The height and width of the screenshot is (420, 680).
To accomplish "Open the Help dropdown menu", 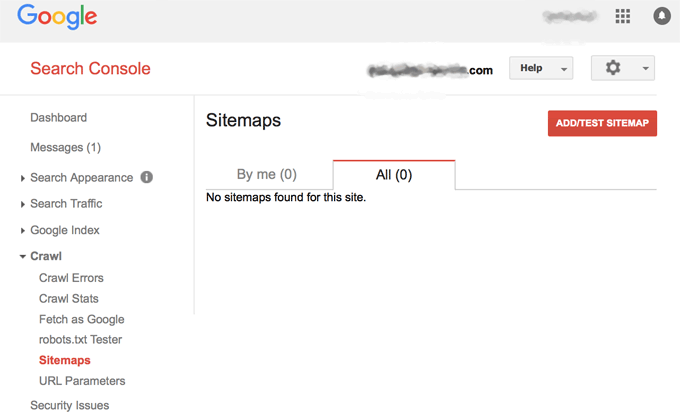I will pyautogui.click(x=541, y=68).
